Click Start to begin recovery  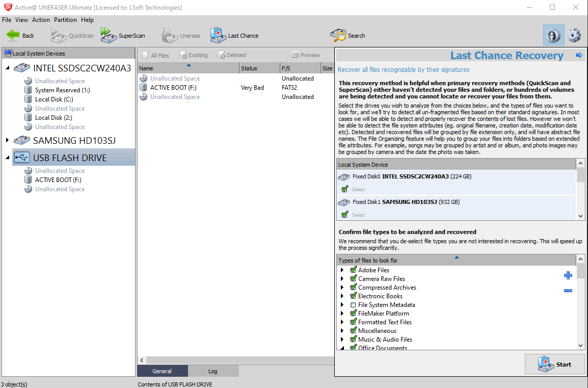(x=554, y=365)
